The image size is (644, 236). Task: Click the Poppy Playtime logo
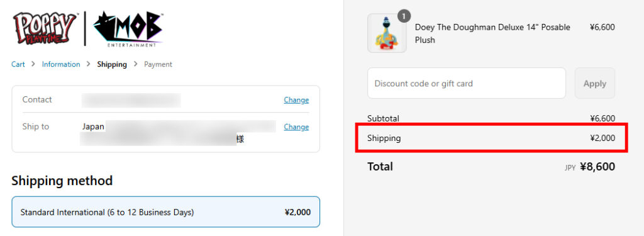(x=45, y=28)
